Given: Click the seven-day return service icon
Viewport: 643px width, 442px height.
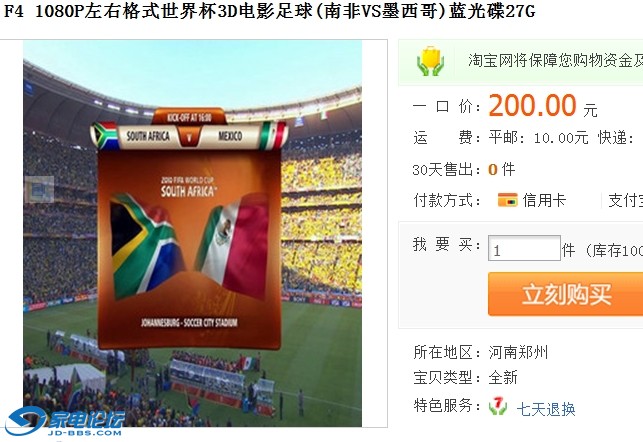Looking at the screenshot, I should [x=498, y=406].
